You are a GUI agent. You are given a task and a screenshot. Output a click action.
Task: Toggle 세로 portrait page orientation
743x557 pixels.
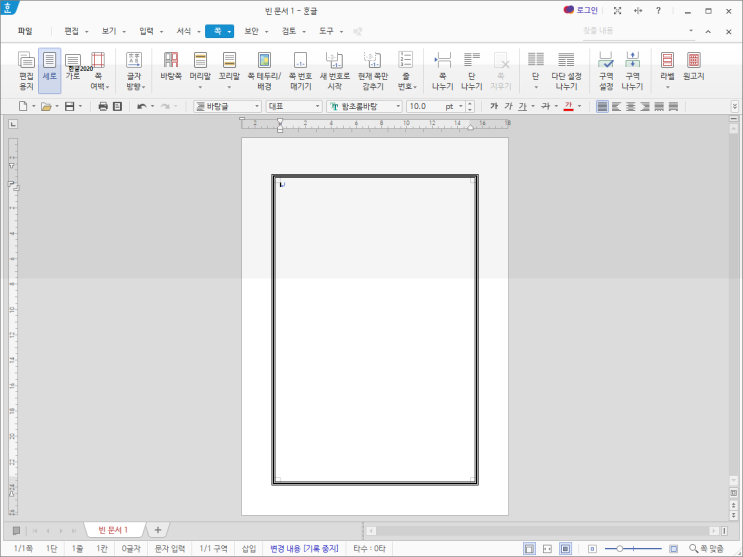[50, 68]
